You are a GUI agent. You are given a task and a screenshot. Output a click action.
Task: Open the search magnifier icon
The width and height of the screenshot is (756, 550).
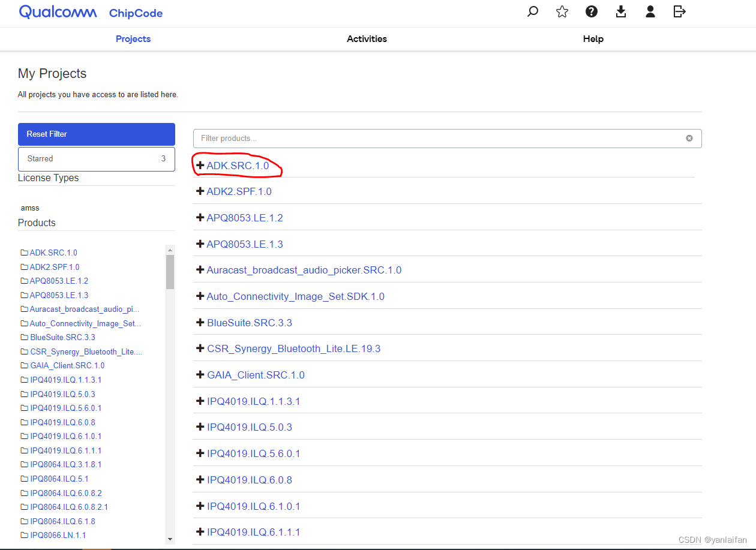[x=533, y=11]
